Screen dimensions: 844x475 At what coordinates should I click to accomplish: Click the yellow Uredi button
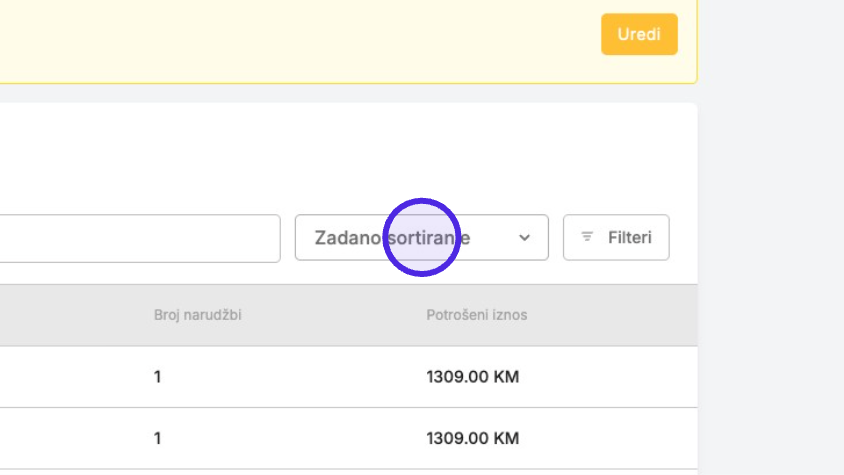tap(639, 34)
